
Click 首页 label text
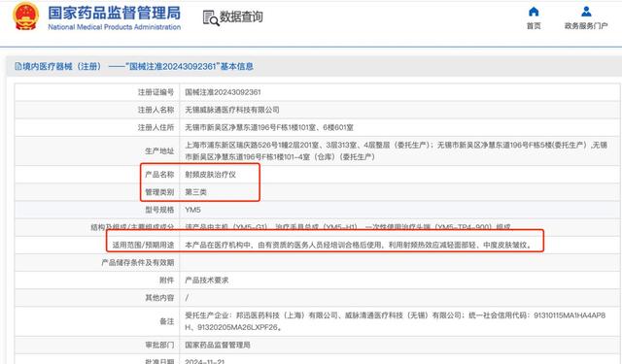click(x=534, y=26)
